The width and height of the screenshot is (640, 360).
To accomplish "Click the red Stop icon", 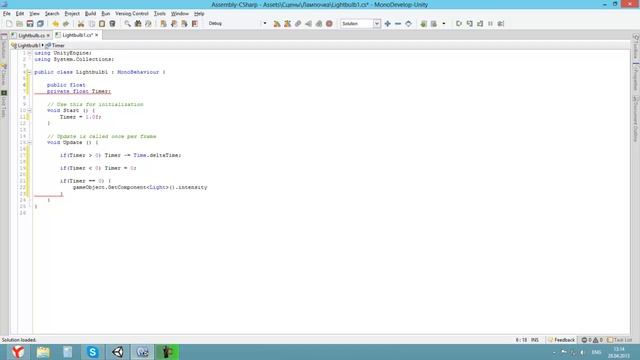I will [329, 24].
